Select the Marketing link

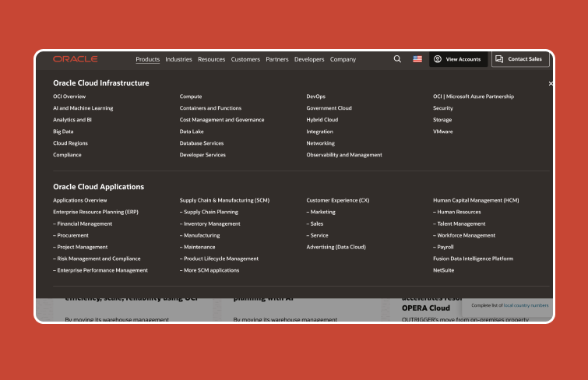coord(321,212)
